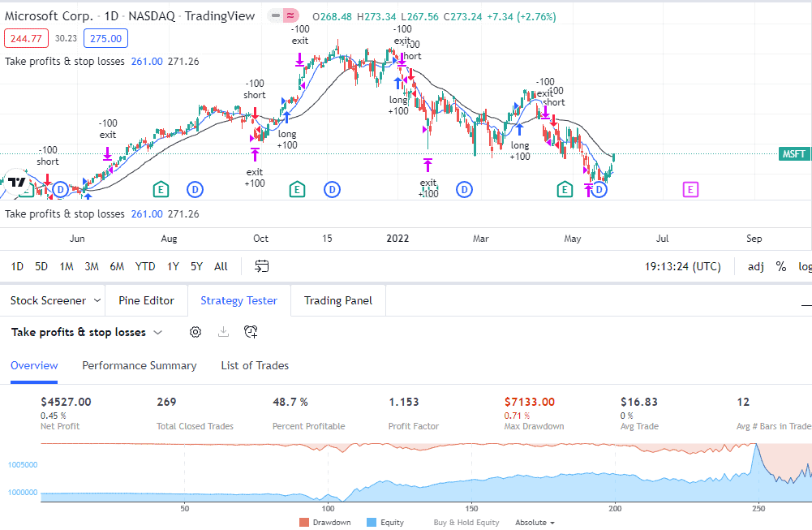Set chart range to 1Y
The width and height of the screenshot is (812, 530).
tap(173, 266)
